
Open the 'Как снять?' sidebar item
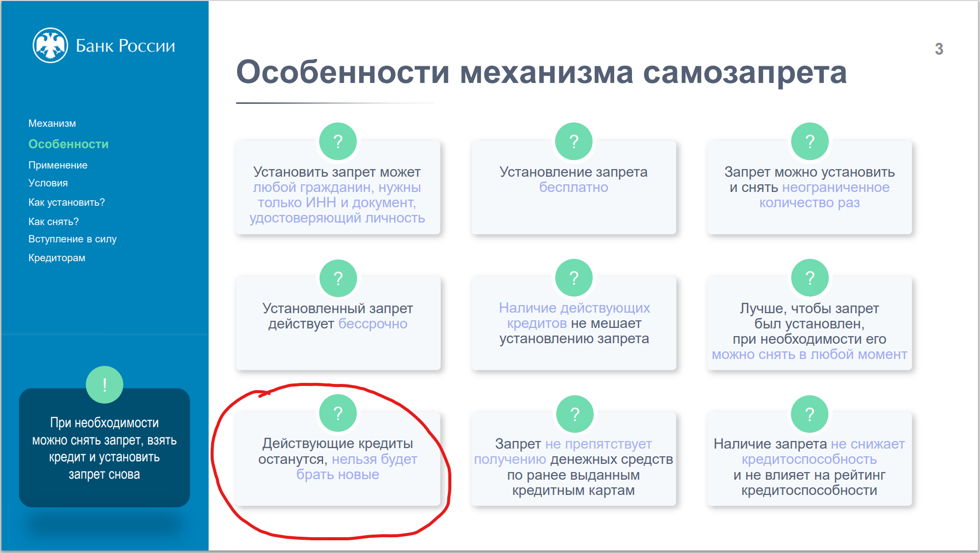(x=53, y=222)
